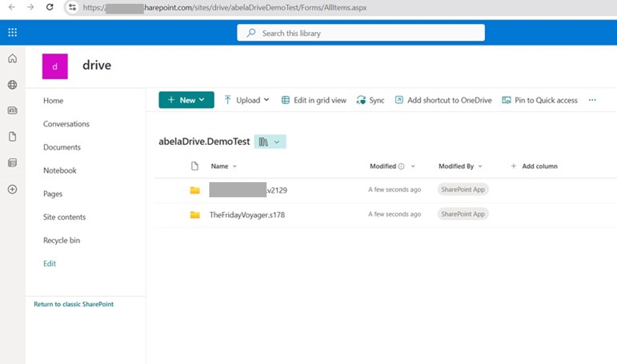617x364 pixels.
Task: Open My sites globe icon
Action: [13, 85]
